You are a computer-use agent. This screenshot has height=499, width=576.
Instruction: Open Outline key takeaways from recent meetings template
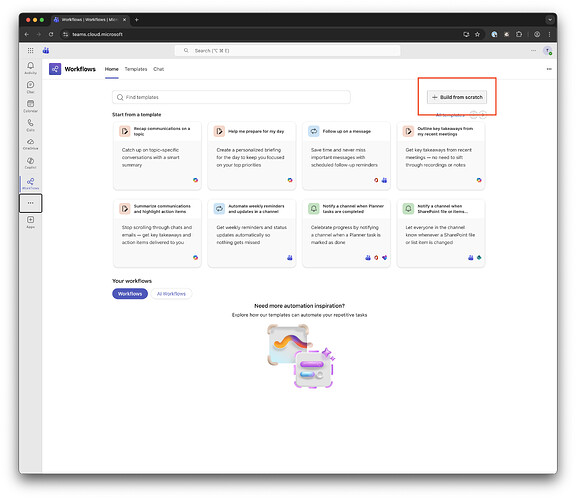(x=441, y=156)
